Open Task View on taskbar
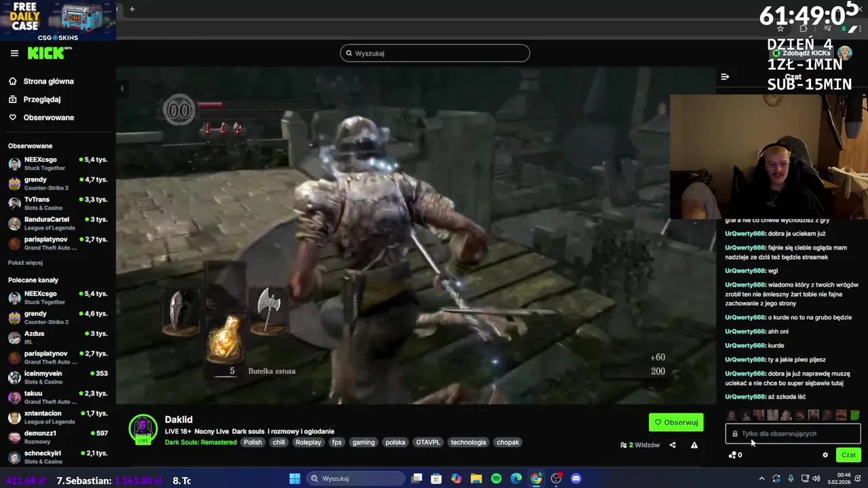The height and width of the screenshot is (488, 868). [x=416, y=479]
